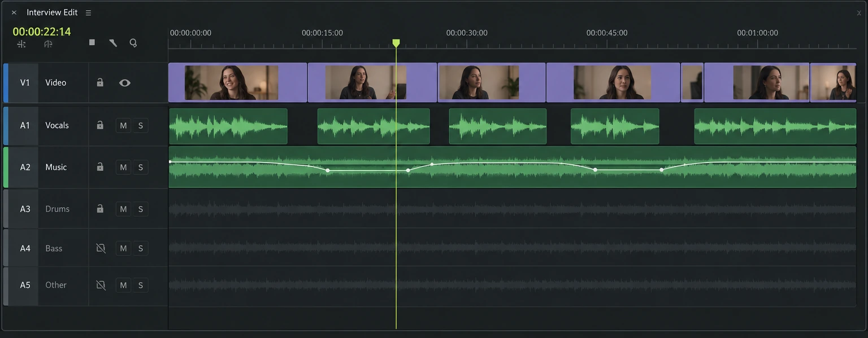Click the round icon right of the wrench
This screenshot has width=868, height=338.
[133, 42]
